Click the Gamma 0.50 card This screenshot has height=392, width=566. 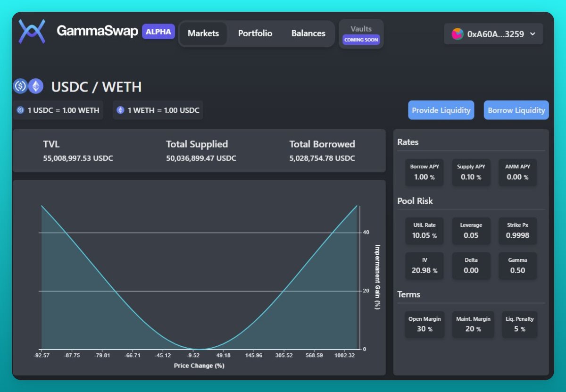tap(517, 266)
